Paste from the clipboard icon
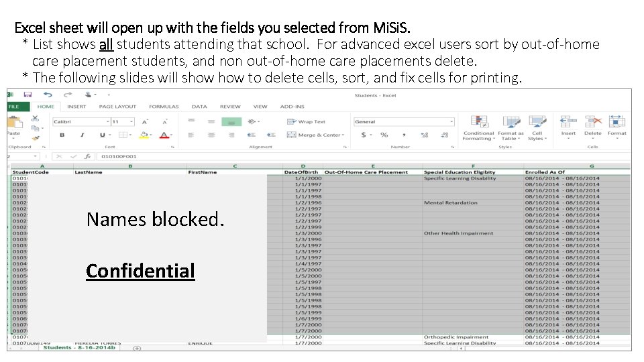The image size is (644, 362). coord(15,122)
